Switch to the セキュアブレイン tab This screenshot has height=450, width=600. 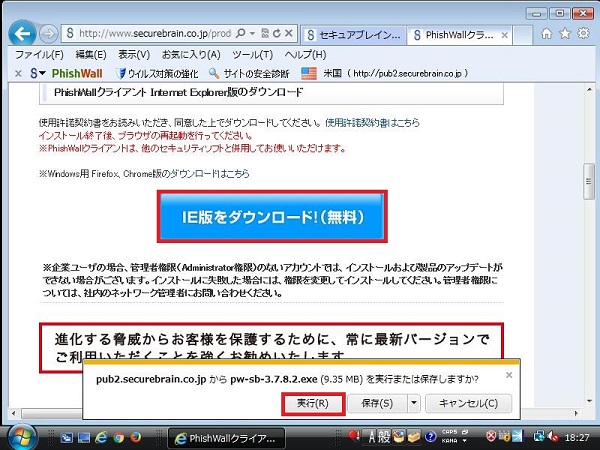353,35
